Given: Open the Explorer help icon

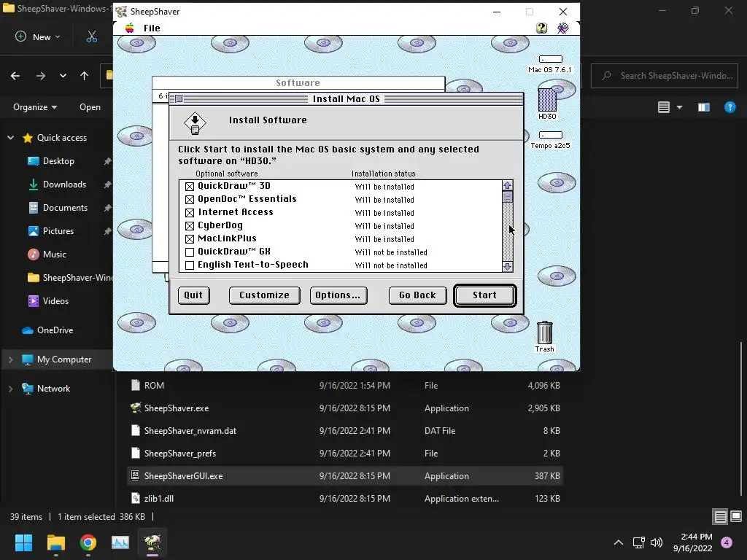Looking at the screenshot, I should [729, 107].
